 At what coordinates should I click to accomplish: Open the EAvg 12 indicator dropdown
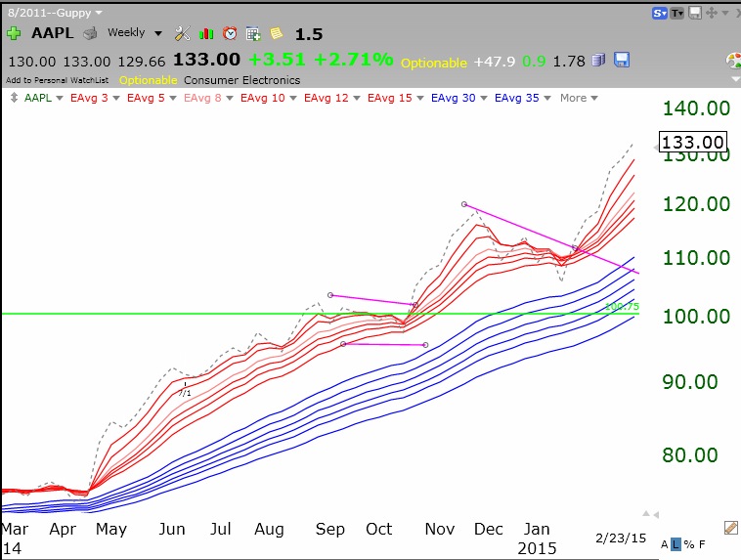click(x=357, y=99)
